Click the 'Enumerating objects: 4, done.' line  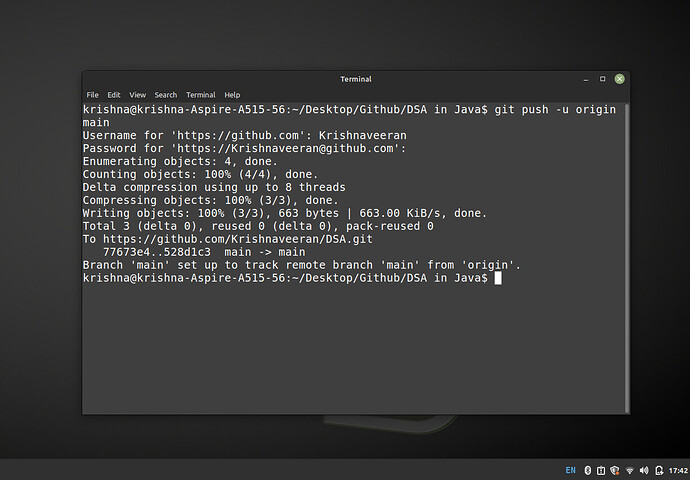point(180,161)
